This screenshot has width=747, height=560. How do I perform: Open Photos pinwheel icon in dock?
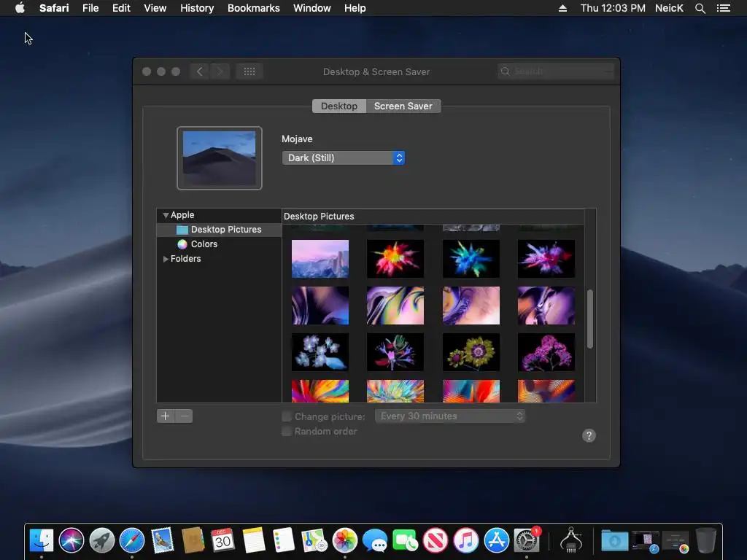344,540
